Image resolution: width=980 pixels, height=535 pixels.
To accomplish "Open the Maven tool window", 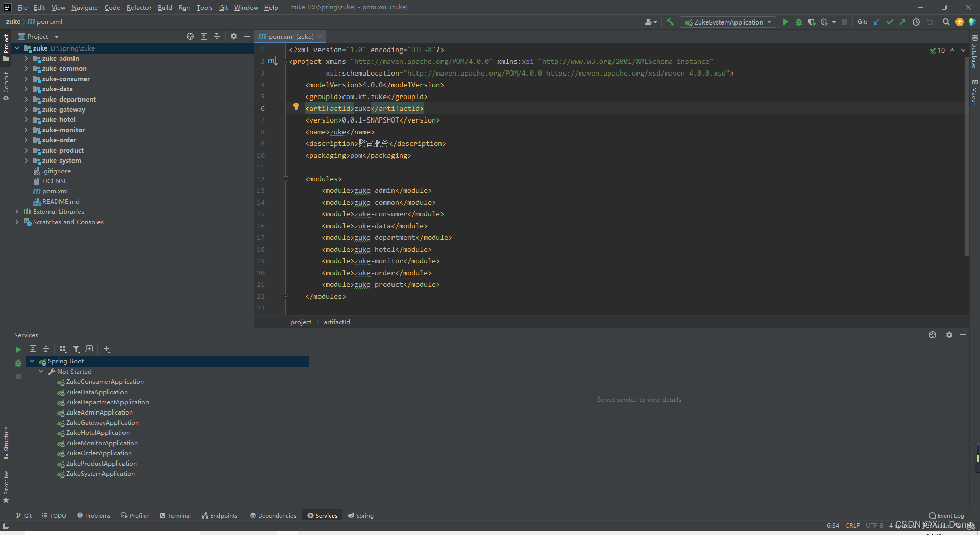I will (974, 92).
